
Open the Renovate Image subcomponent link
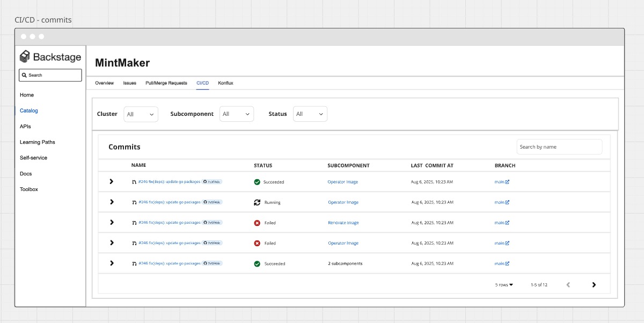pyautogui.click(x=343, y=223)
